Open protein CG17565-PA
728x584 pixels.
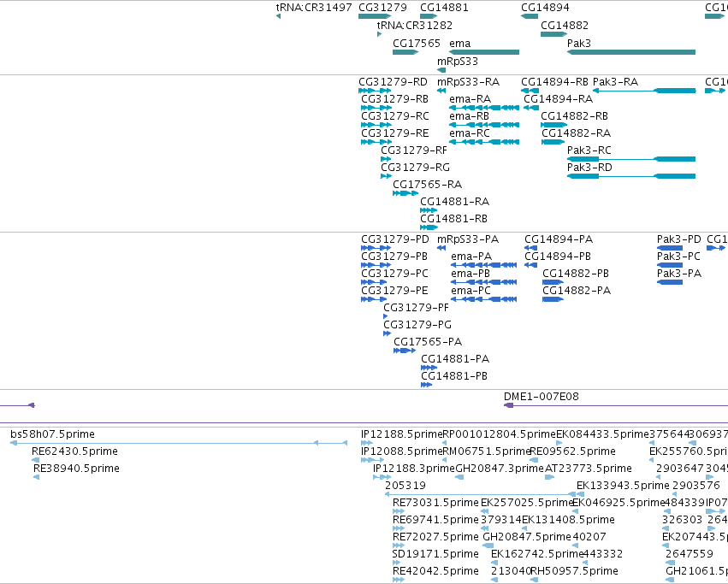(x=428, y=342)
